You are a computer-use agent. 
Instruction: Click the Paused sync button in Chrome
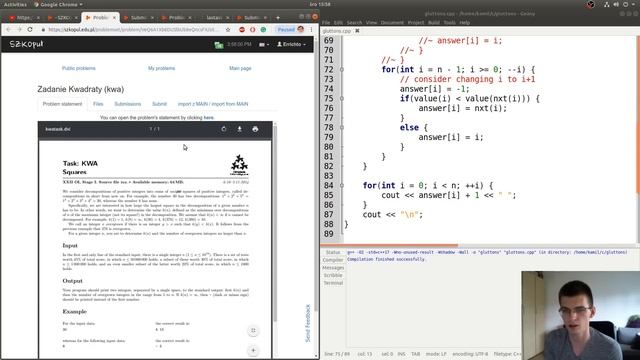(x=286, y=29)
